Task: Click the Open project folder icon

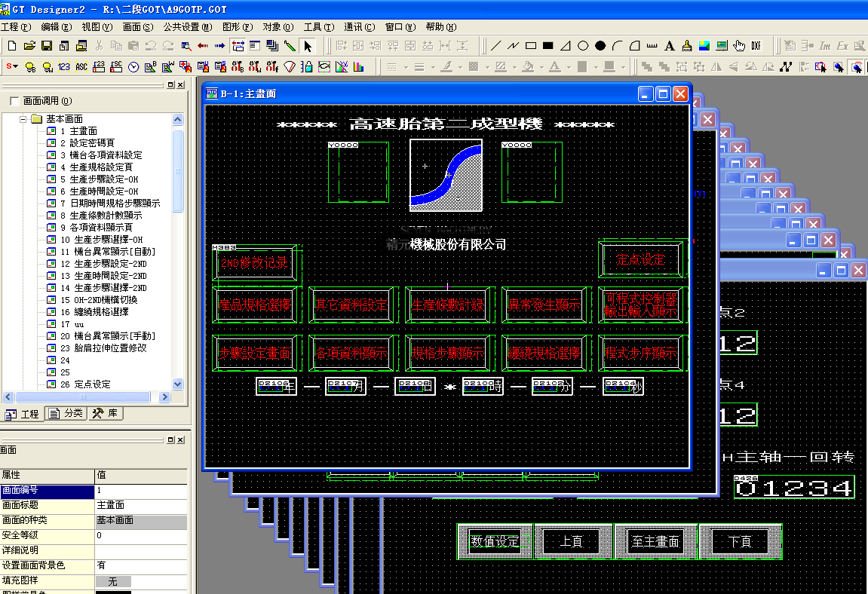Action: (x=29, y=46)
